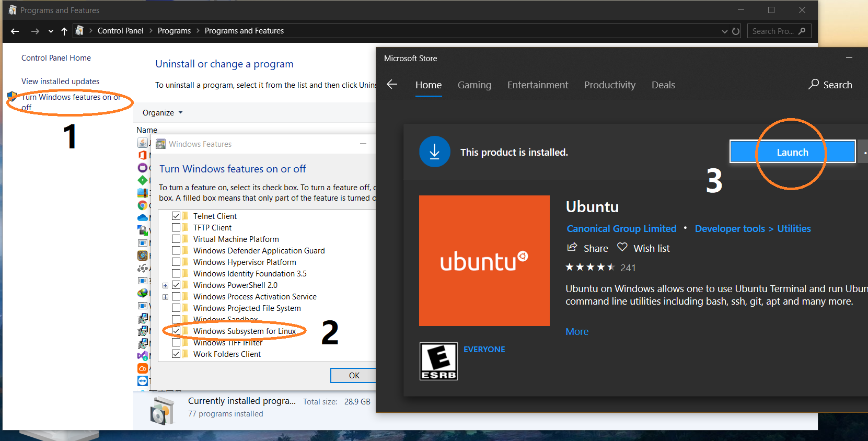The image size is (868, 441).
Task: Click OK in Windows Features dialog
Action: point(354,375)
